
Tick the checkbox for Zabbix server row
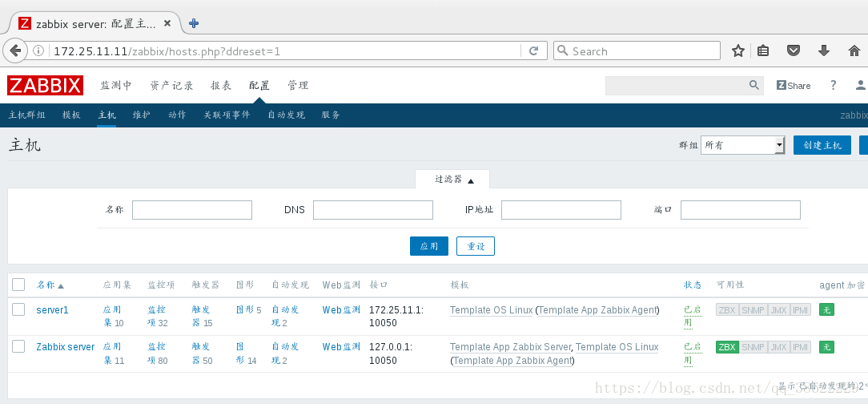tap(18, 346)
